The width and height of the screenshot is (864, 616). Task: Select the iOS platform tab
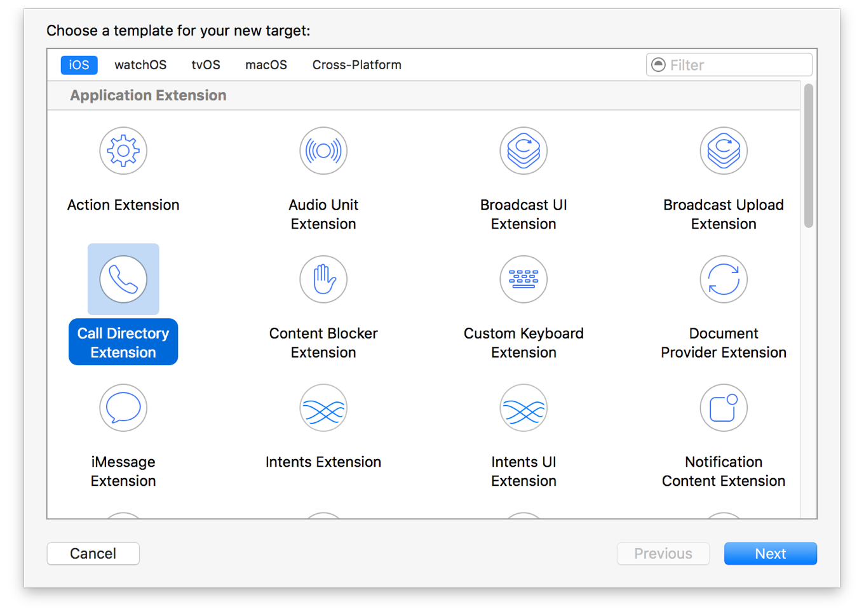pos(79,64)
